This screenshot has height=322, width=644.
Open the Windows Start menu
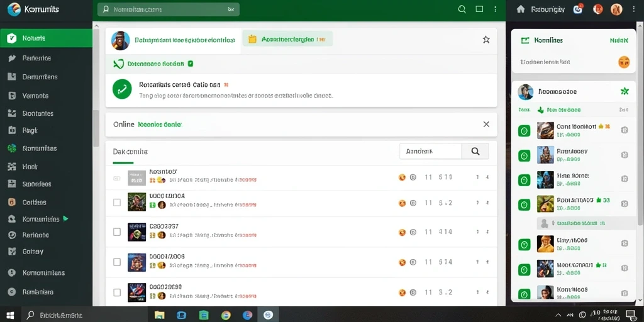point(10,315)
